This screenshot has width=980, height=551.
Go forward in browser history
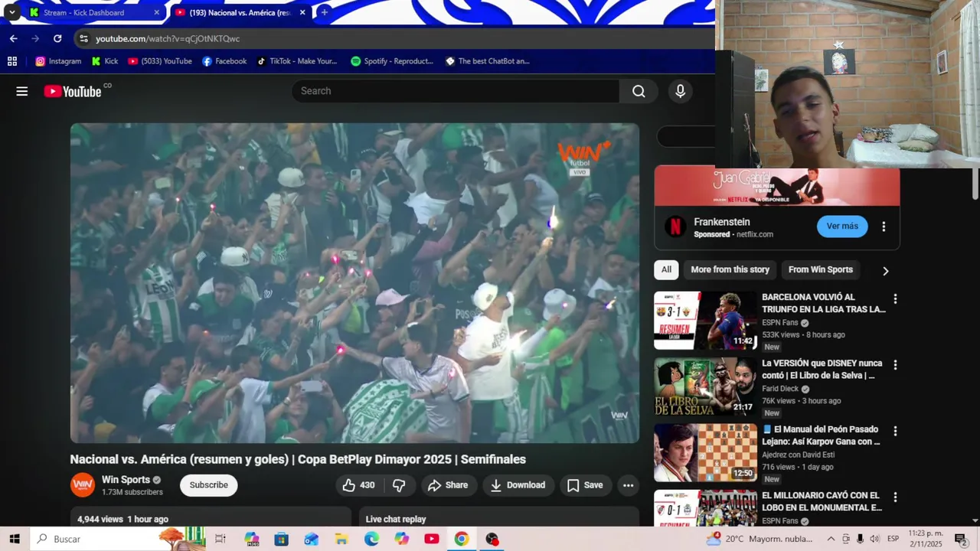click(x=35, y=38)
